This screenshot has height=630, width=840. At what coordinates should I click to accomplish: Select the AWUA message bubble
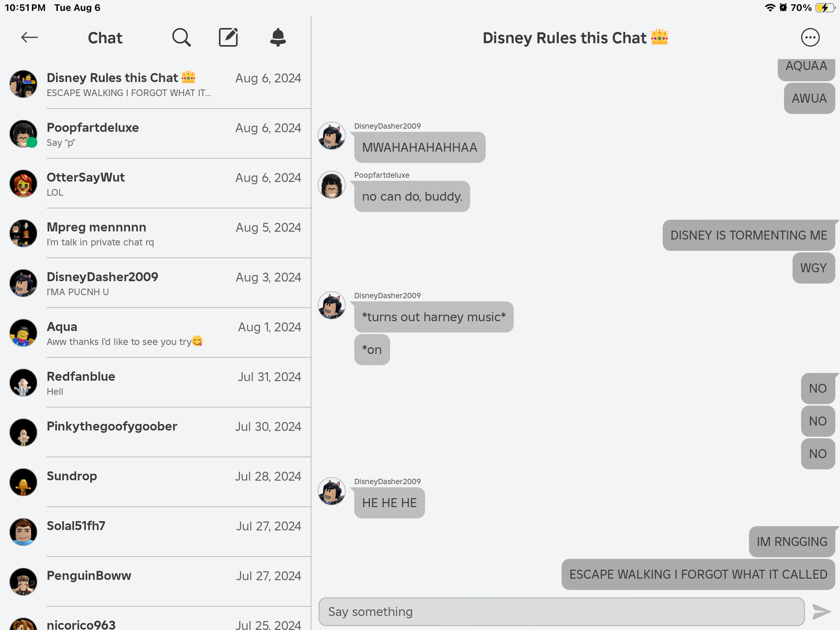coord(809,98)
